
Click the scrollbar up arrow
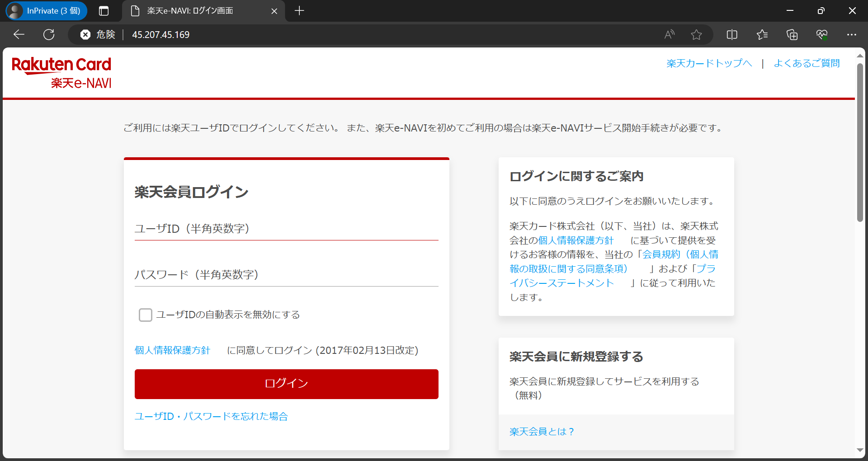[x=860, y=56]
